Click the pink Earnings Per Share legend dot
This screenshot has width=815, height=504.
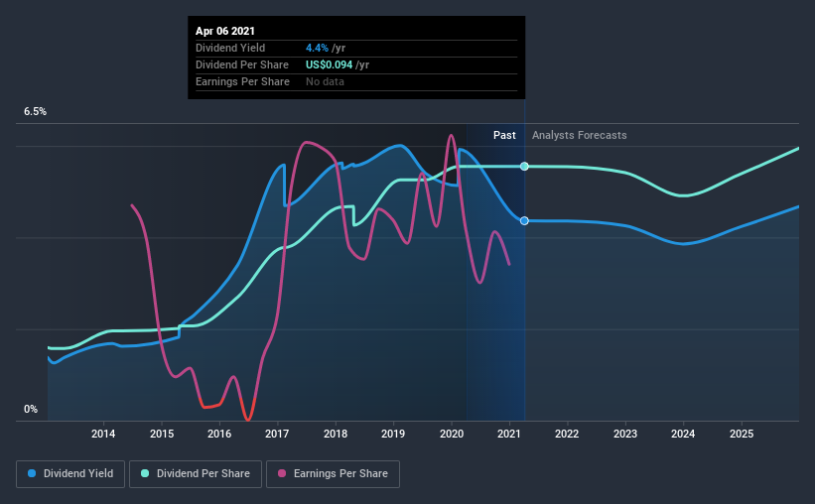[x=282, y=473]
